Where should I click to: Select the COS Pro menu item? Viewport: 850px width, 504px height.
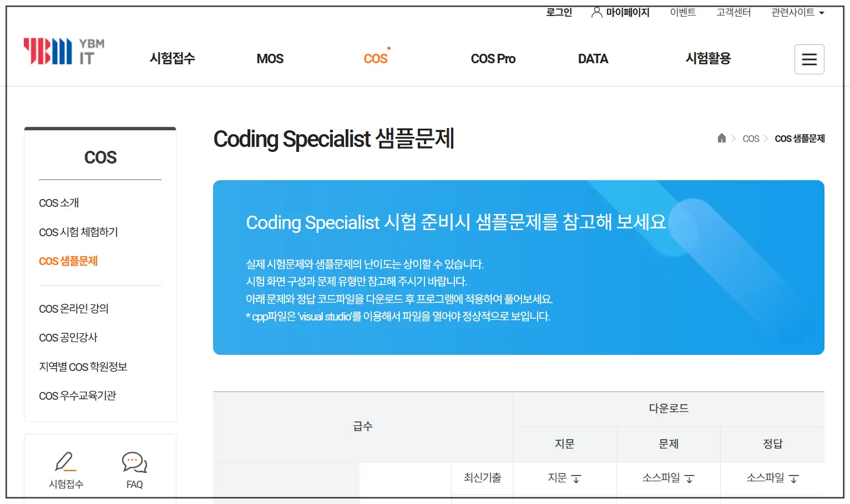click(x=493, y=59)
